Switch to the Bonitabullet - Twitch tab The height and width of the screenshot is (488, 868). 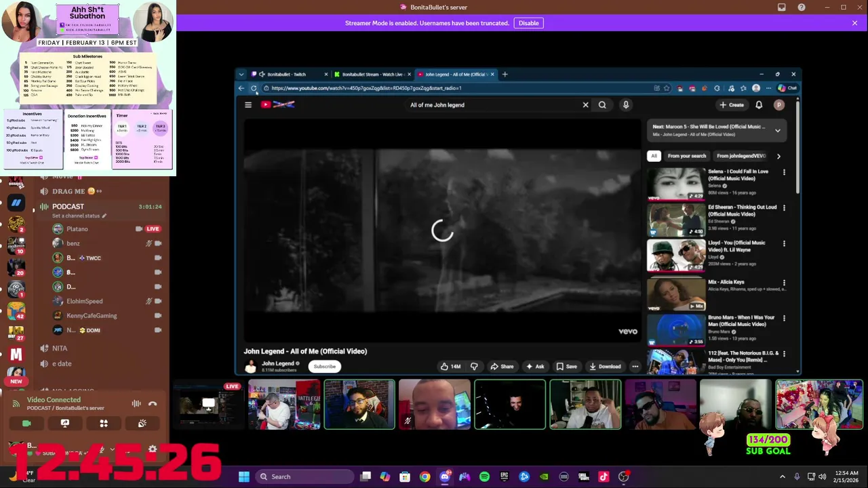pos(290,75)
